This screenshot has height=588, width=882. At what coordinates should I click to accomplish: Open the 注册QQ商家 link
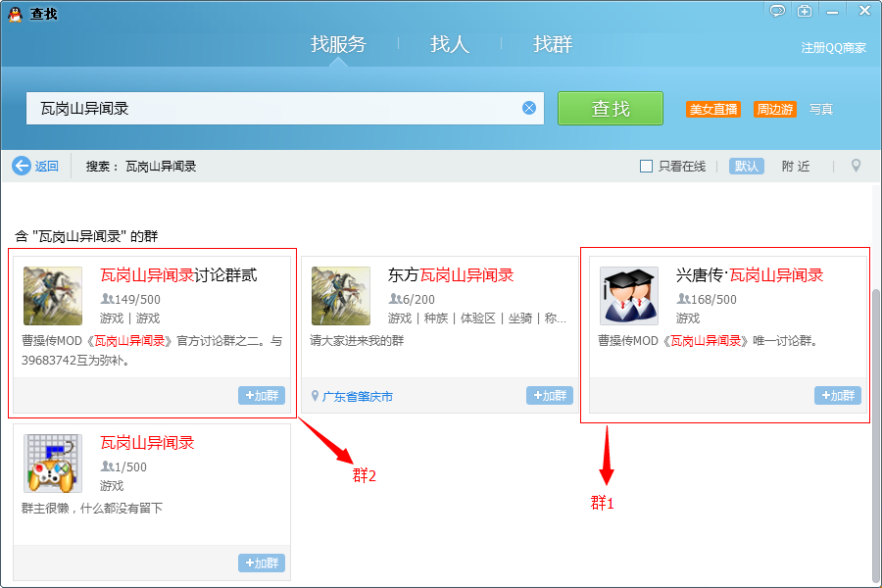[x=834, y=48]
